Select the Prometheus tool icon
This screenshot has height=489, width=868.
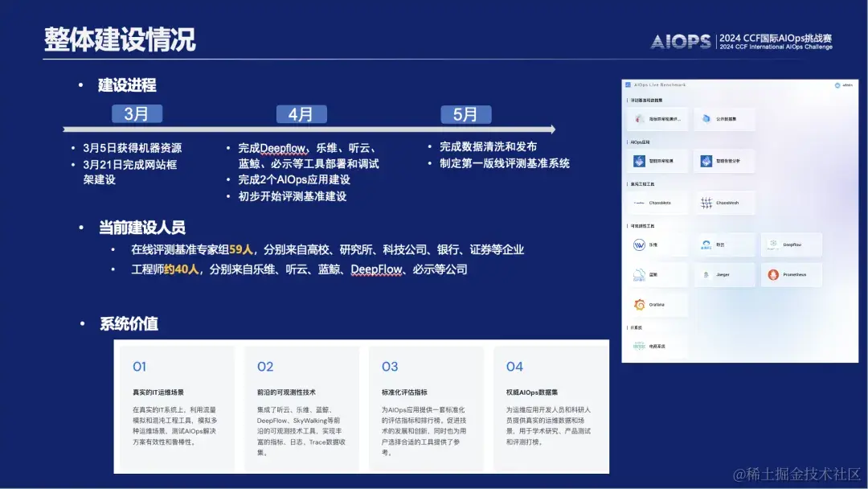point(772,274)
